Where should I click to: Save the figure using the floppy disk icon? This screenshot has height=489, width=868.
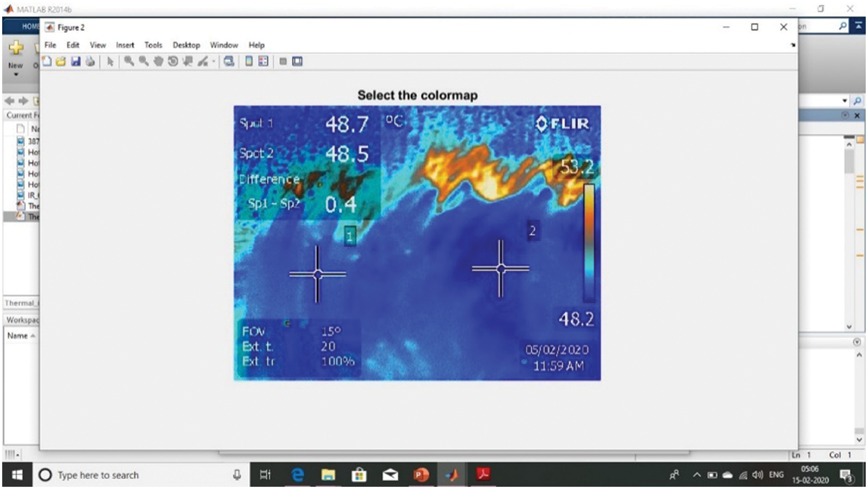click(x=76, y=61)
